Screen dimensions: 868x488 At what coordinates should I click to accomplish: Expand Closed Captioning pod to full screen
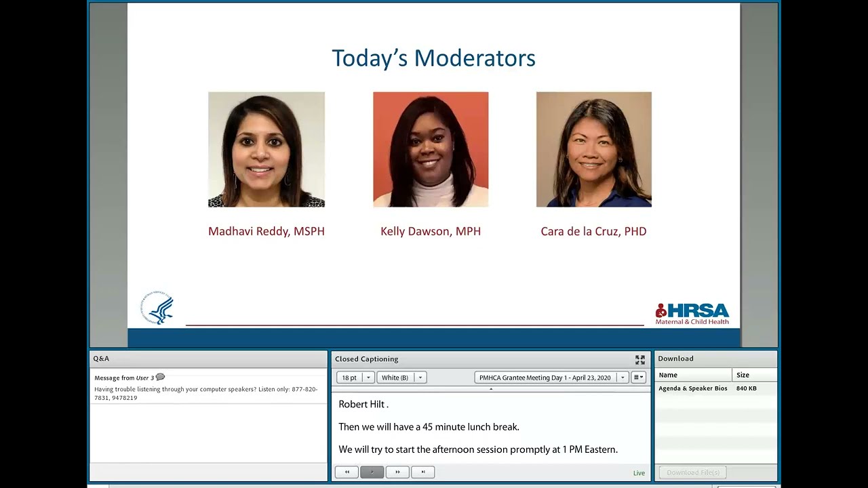[x=639, y=360]
